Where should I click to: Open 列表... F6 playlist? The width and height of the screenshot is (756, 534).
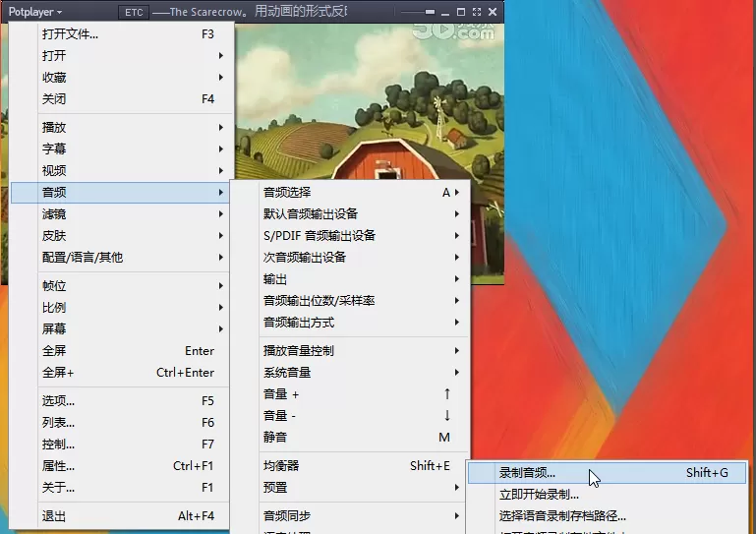[x=121, y=423]
